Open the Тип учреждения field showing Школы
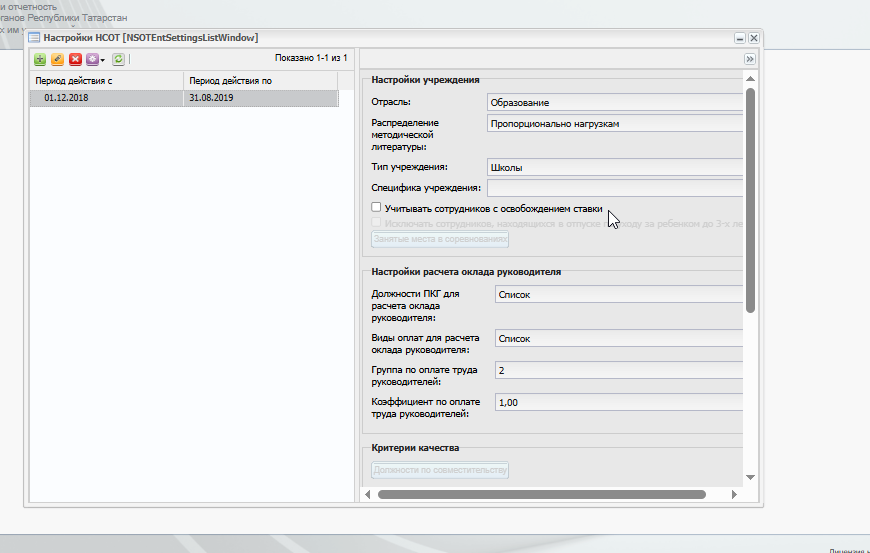Viewport: 870px width, 553px height. [x=615, y=168]
